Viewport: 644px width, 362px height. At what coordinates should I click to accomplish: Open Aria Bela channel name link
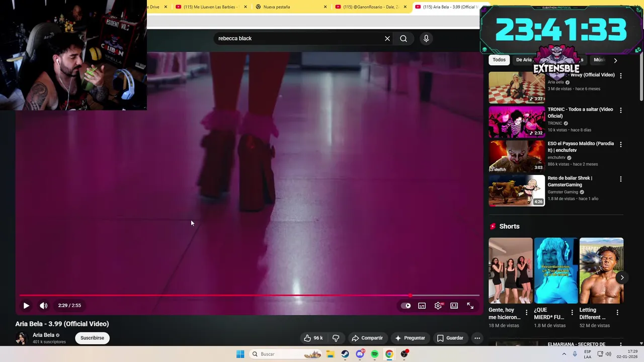tap(43, 335)
